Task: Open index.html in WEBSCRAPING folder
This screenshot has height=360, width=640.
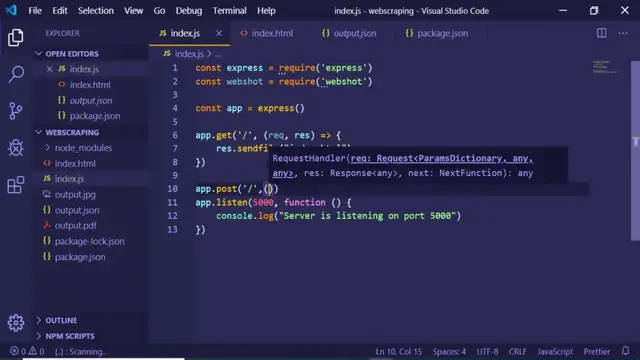Action: click(75, 163)
